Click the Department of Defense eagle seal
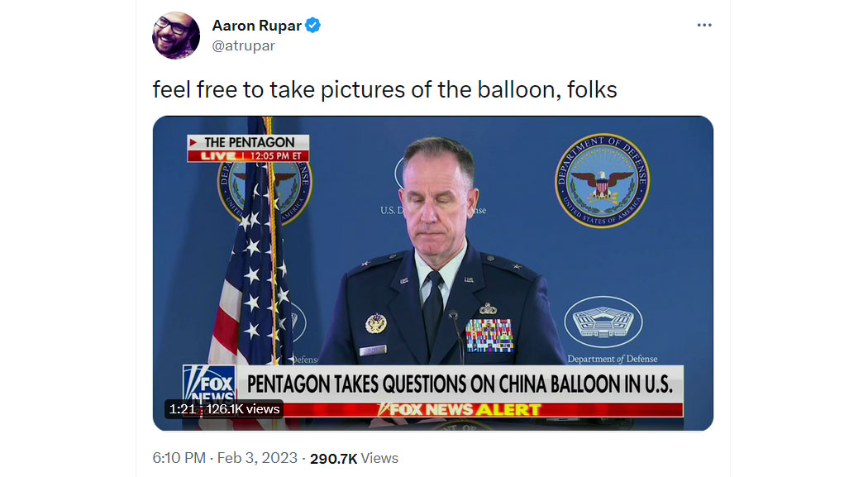Image resolution: width=868 pixels, height=477 pixels. (603, 180)
